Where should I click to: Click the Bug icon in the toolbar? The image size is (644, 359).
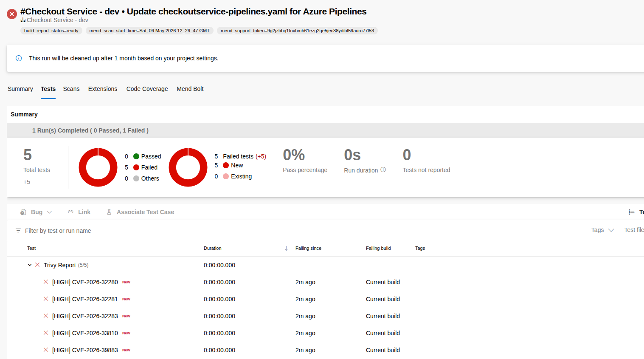pos(23,212)
